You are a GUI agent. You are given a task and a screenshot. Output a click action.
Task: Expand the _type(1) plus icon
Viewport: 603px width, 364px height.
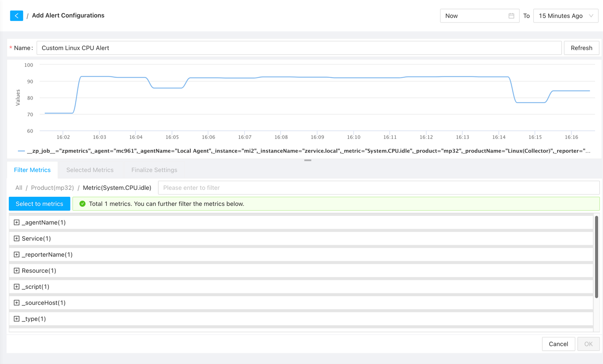(x=17, y=319)
